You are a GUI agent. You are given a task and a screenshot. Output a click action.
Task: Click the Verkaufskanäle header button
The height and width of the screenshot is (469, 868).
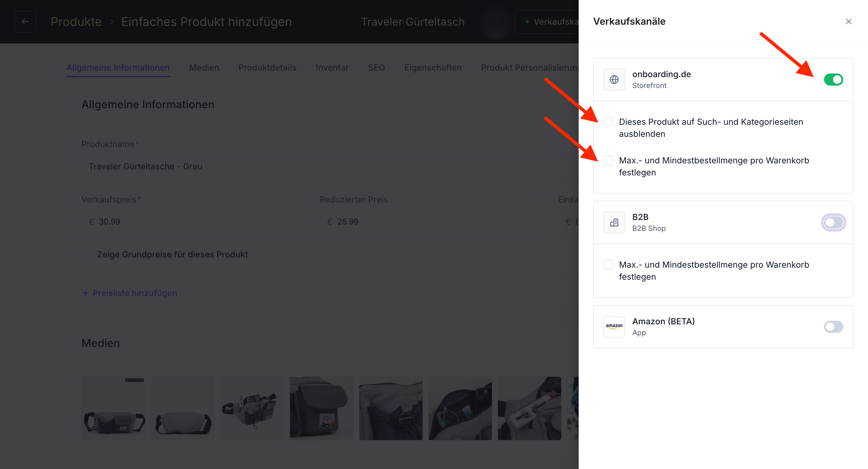pos(547,22)
